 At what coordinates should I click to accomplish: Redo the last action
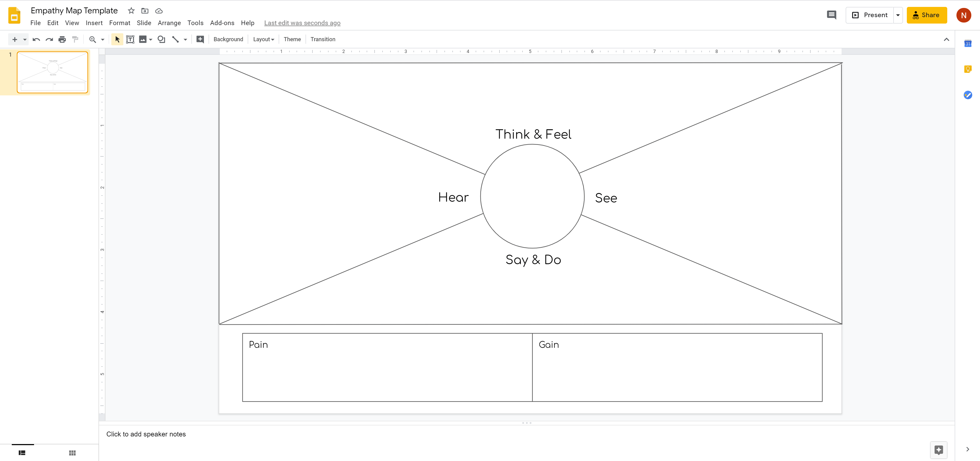[49, 39]
